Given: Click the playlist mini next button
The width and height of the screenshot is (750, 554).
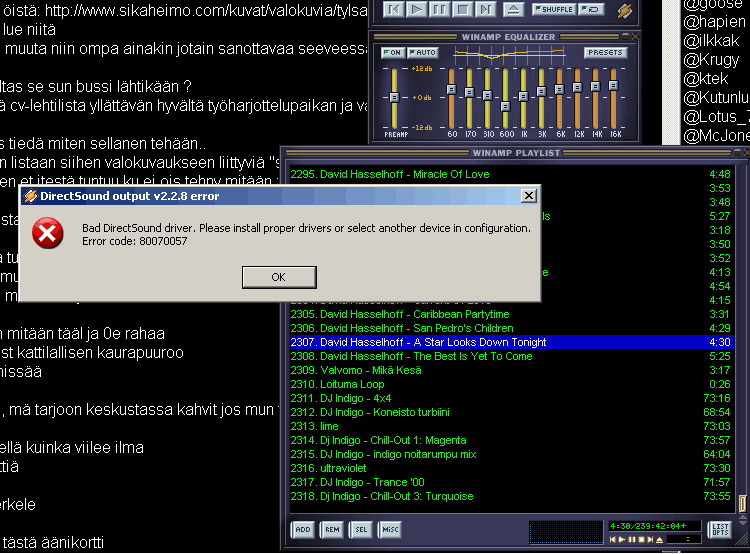Looking at the screenshot, I should click(650, 540).
